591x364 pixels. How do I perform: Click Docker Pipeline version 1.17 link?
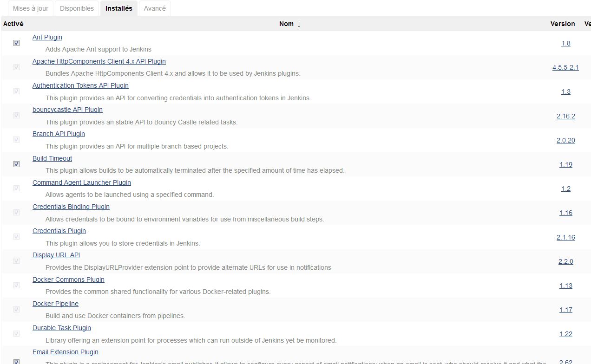565,310
